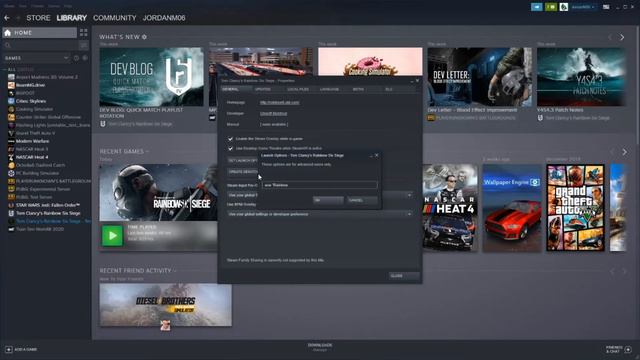Open the homepage link in Properties
The image size is (640, 360).
click(x=280, y=102)
